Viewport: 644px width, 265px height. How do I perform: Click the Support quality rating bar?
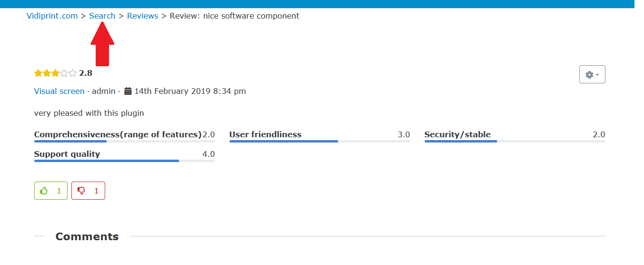point(124,161)
